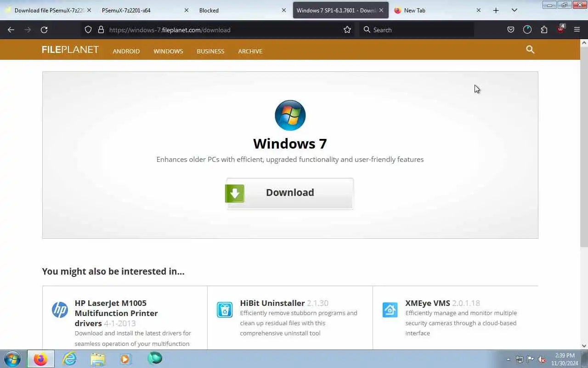Open FilePlanet site search magnifier
588x368 pixels.
pos(530,50)
